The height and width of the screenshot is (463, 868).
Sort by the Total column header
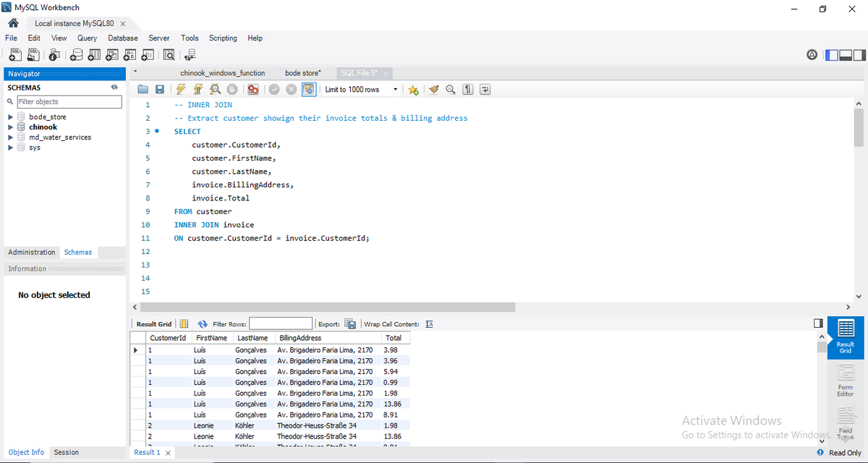point(396,338)
